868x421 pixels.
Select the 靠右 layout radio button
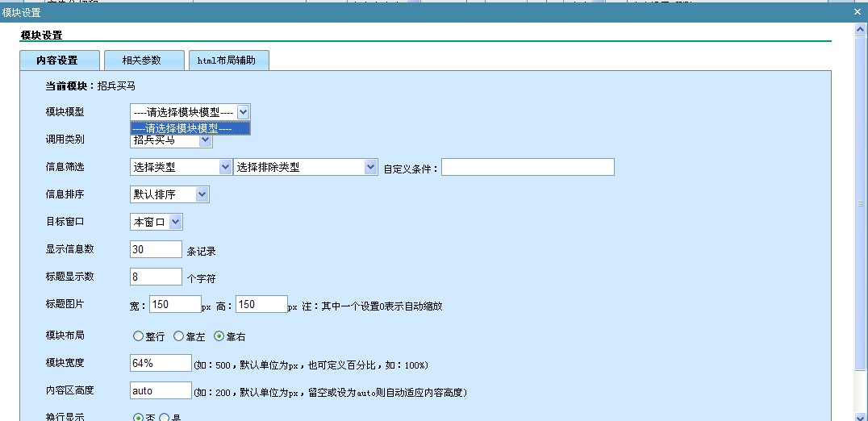tap(219, 336)
